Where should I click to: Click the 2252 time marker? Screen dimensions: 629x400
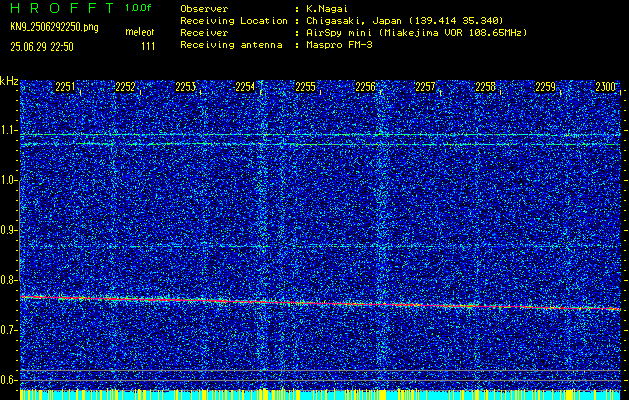click(125, 87)
